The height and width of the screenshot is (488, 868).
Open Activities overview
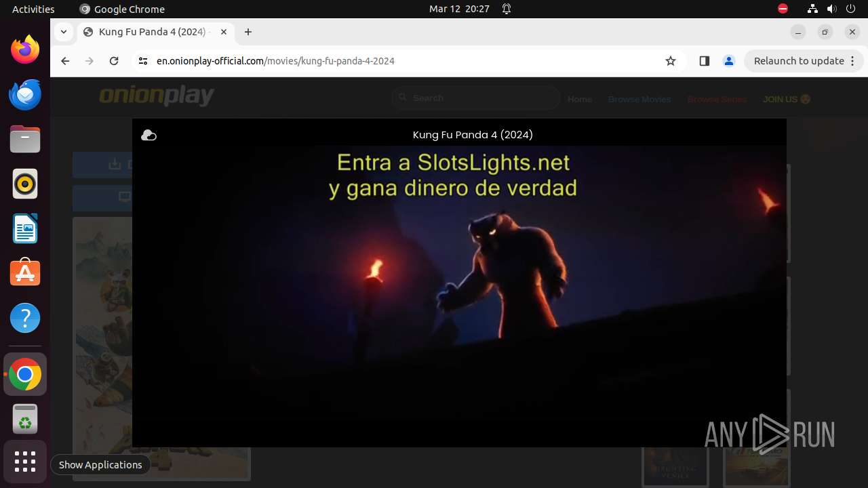(33, 9)
